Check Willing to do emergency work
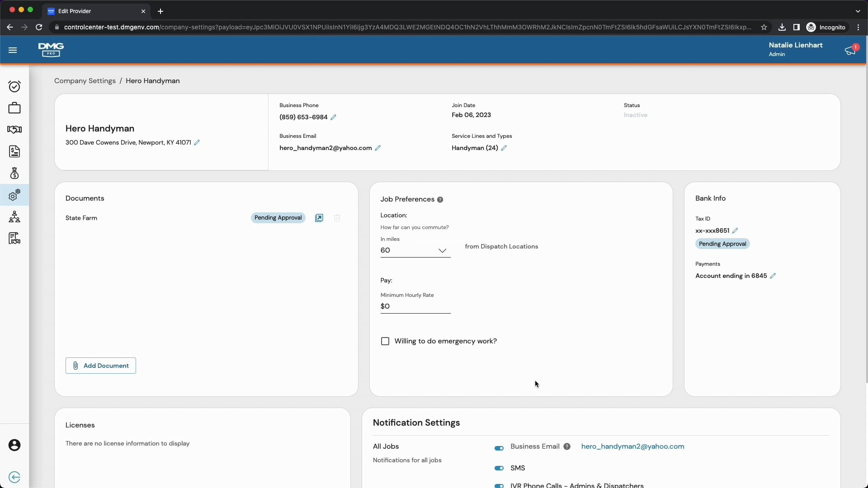868x488 pixels. tap(385, 342)
